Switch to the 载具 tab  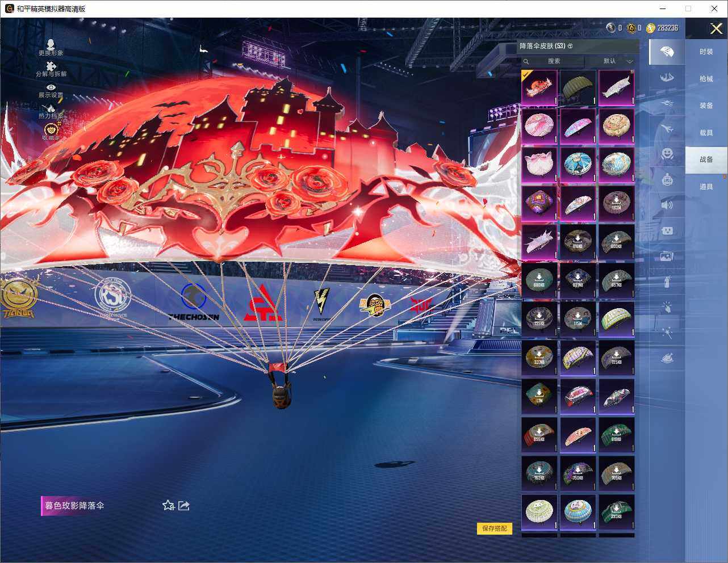tap(706, 133)
